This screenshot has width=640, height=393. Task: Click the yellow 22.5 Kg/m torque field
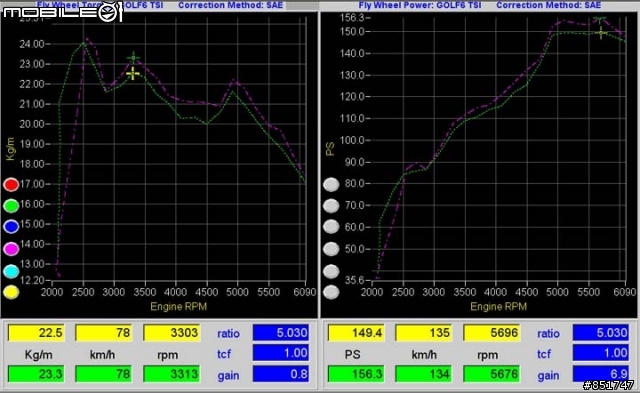click(x=36, y=333)
